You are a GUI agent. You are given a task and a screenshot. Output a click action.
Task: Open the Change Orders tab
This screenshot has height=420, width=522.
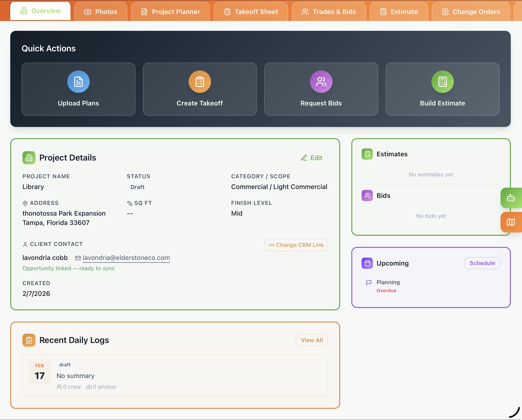(471, 12)
